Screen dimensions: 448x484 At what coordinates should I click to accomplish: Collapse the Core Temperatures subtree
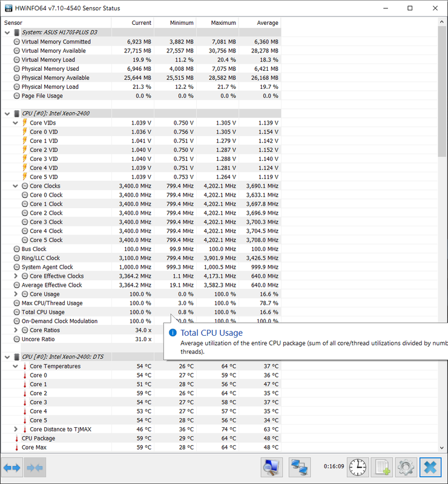[16, 367]
